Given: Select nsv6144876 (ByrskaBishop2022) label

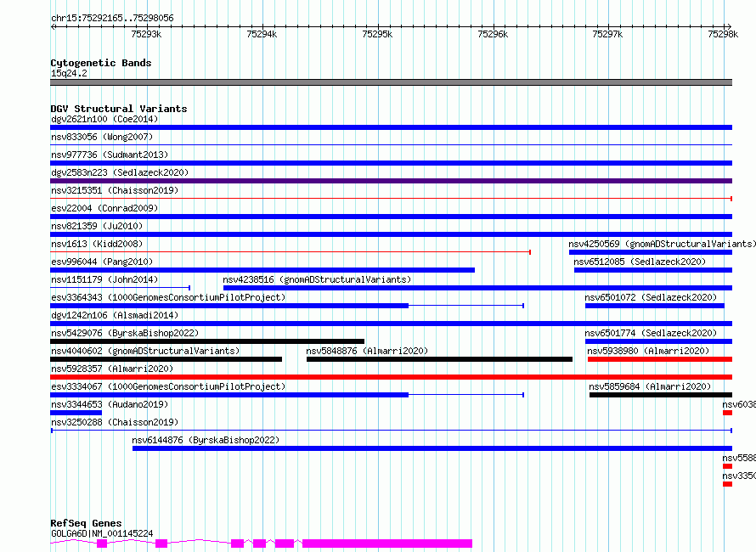Looking at the screenshot, I should [x=206, y=440].
